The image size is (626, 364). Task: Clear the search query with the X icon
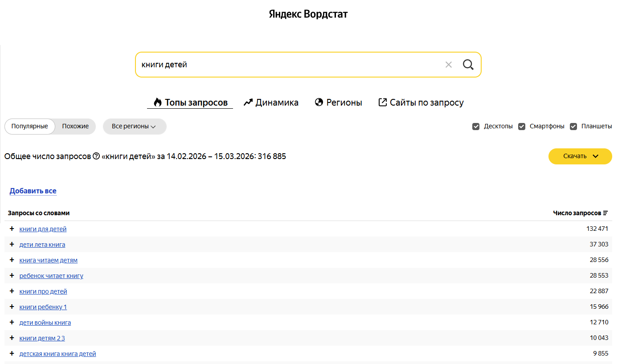tap(448, 65)
